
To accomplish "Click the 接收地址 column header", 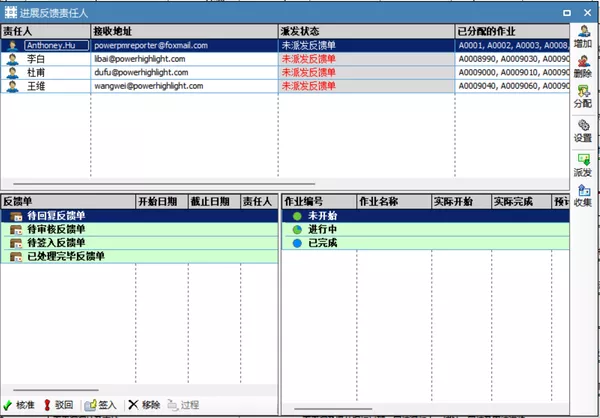I will pos(184,31).
